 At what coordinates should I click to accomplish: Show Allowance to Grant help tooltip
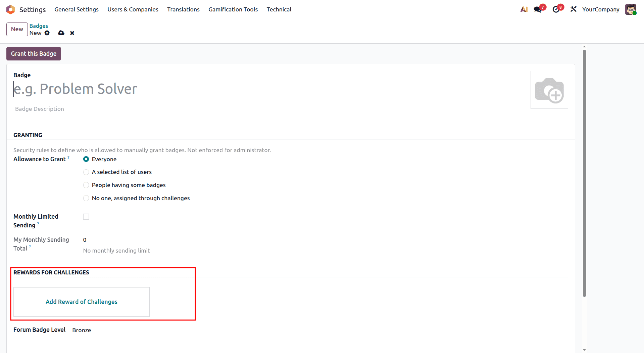tap(68, 157)
